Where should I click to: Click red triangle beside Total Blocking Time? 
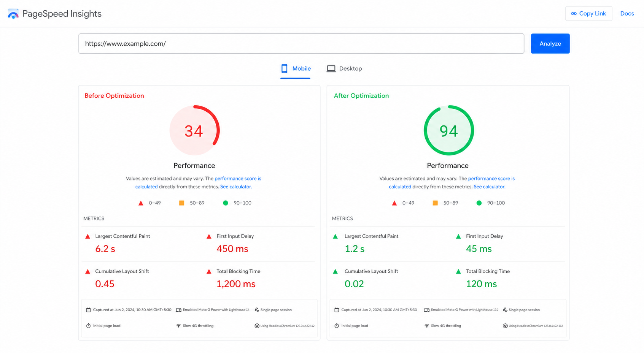[x=209, y=272]
